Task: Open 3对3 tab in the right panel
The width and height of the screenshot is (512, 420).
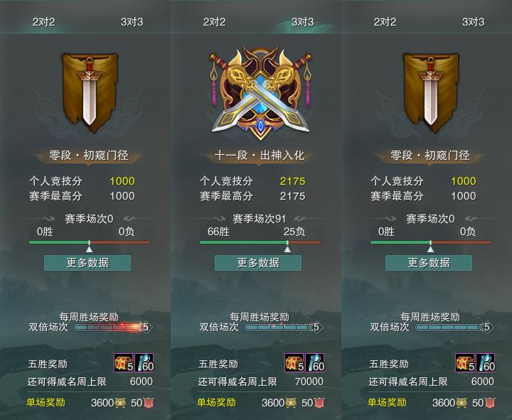Action: click(473, 22)
